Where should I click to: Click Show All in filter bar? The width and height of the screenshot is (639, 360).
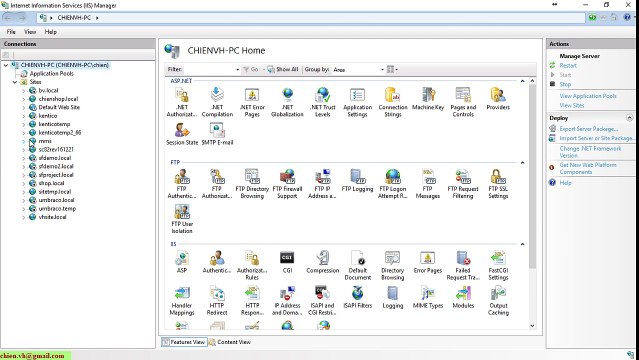(x=283, y=69)
